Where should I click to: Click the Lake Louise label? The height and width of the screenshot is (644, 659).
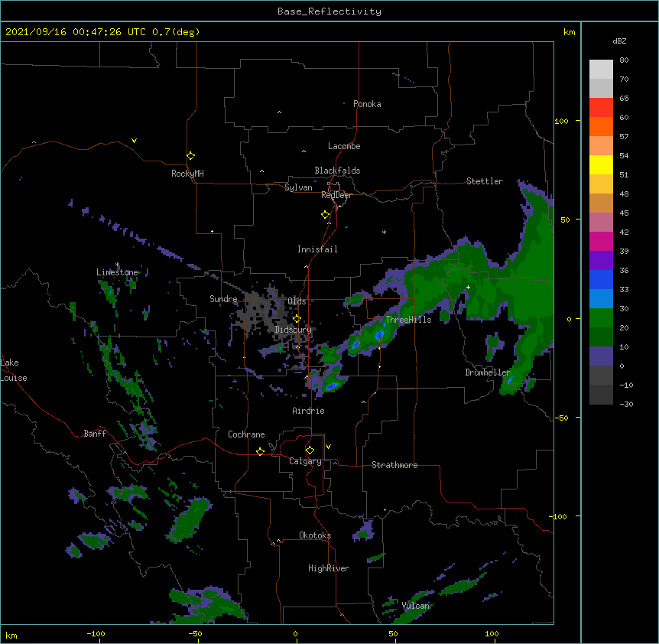pos(14,370)
